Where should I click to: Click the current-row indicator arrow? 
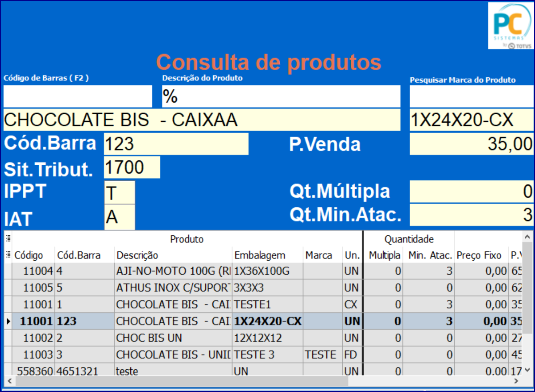pos(8,321)
